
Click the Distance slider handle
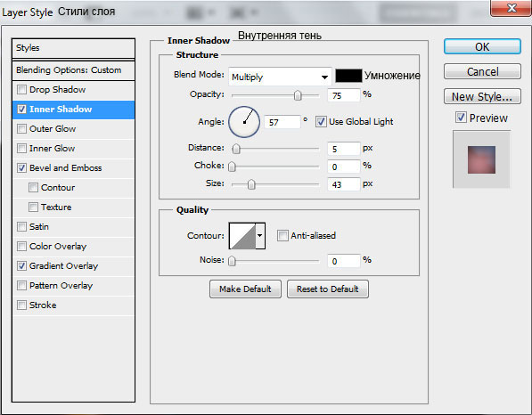236,149
